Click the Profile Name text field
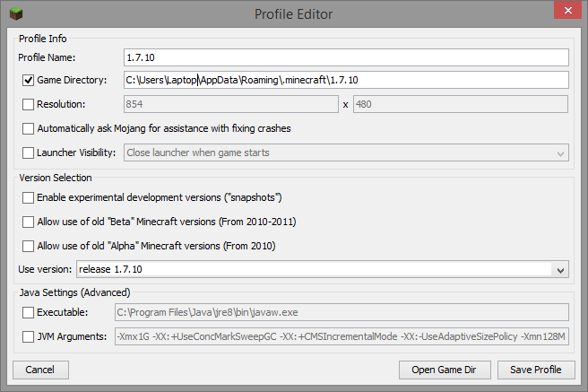588x392 pixels. pyautogui.click(x=346, y=57)
